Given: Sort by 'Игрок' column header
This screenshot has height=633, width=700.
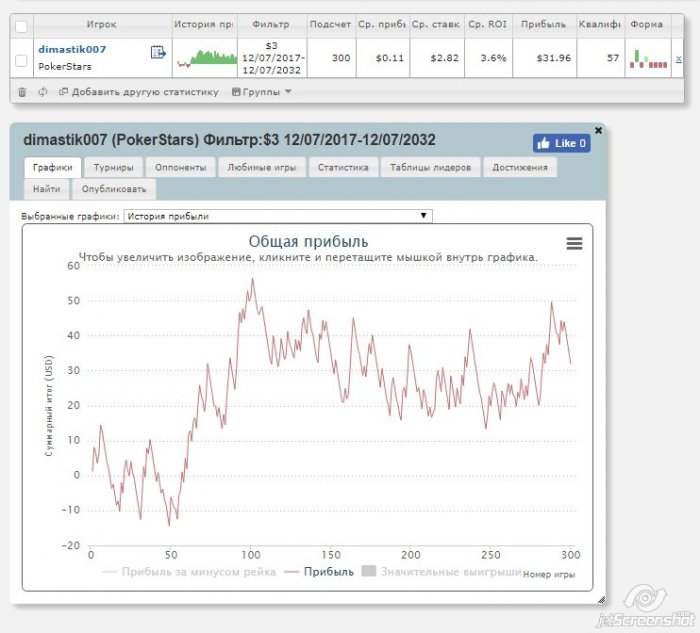Looking at the screenshot, I should tap(102, 25).
